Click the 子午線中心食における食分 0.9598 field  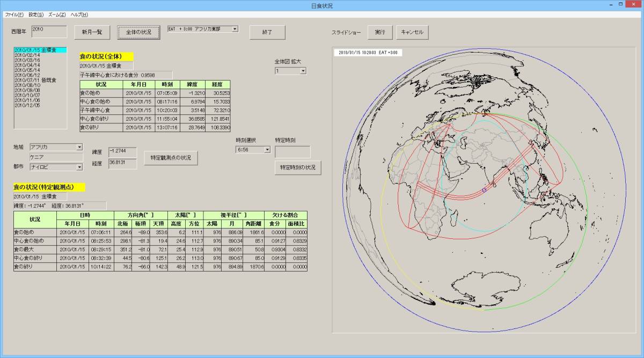click(x=126, y=75)
